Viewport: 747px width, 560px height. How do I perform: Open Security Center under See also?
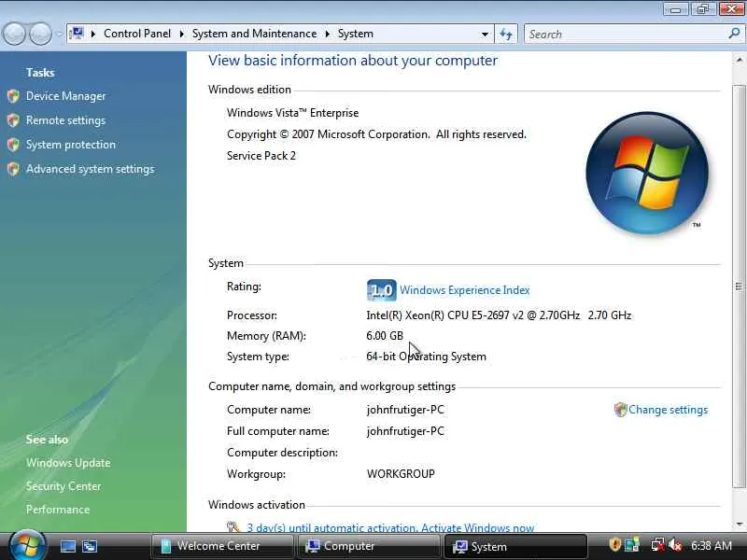(x=63, y=486)
